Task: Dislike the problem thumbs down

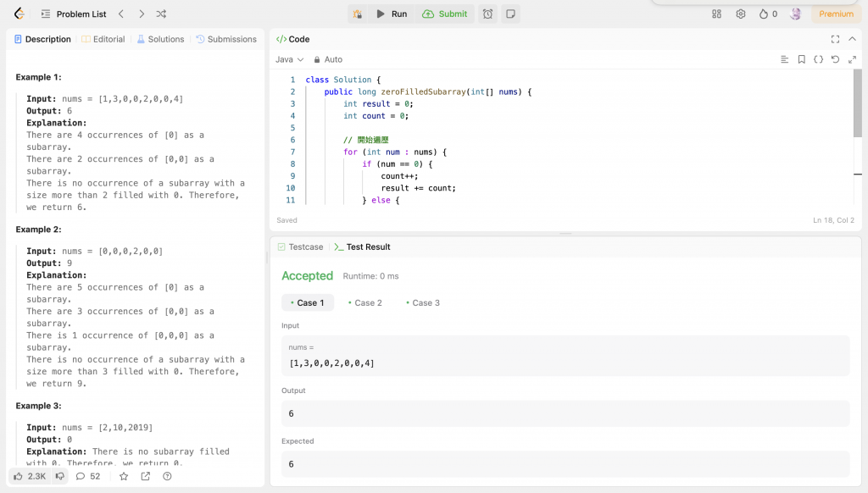Action: click(x=60, y=476)
